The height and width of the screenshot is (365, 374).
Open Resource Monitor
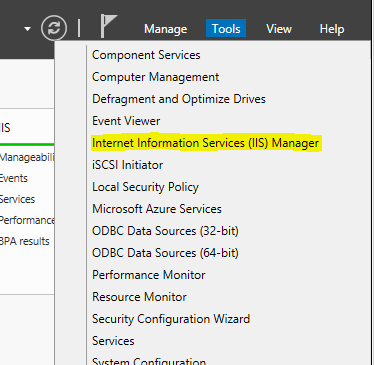139,297
